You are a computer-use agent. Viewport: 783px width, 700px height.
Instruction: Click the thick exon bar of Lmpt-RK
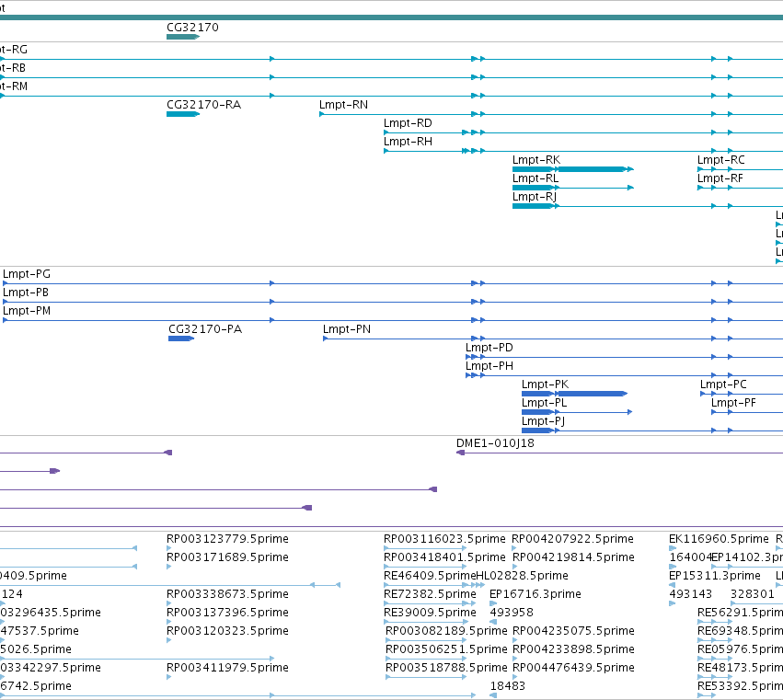coord(592,169)
